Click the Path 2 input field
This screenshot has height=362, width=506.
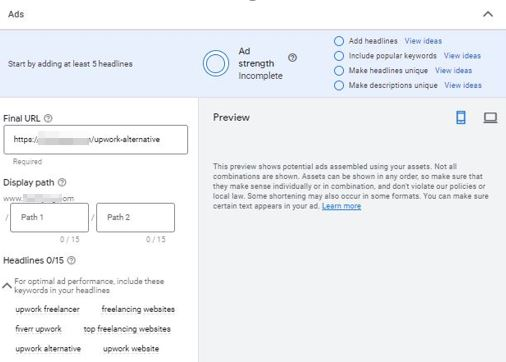[x=135, y=217]
